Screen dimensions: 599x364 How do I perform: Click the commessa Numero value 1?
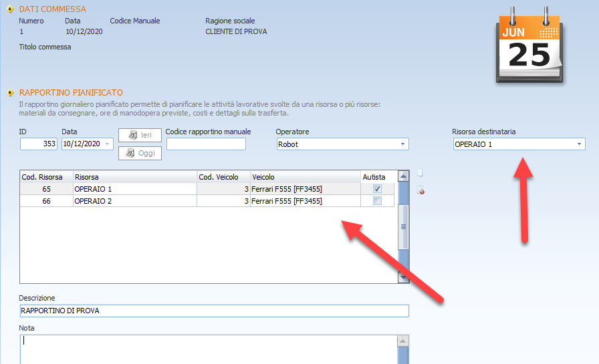(x=21, y=31)
